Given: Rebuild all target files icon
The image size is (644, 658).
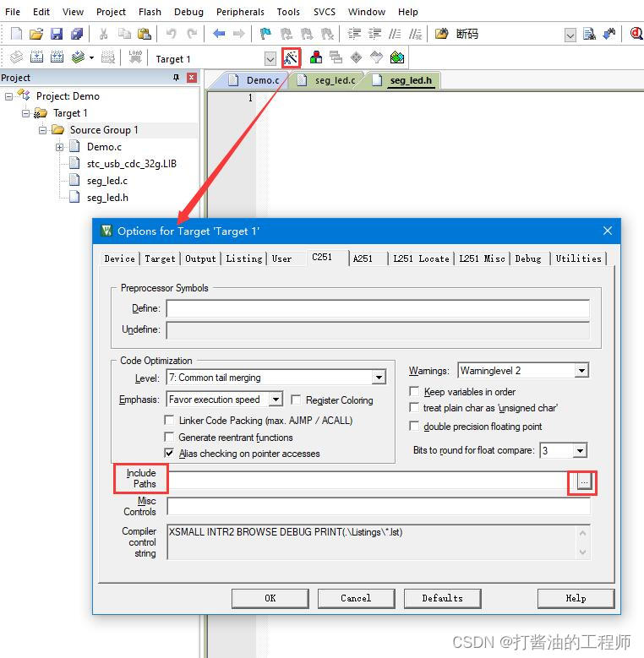Looking at the screenshot, I should (57, 57).
